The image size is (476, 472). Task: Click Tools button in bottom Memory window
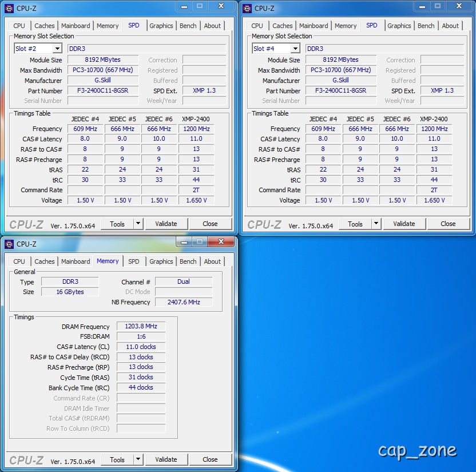tap(117, 459)
